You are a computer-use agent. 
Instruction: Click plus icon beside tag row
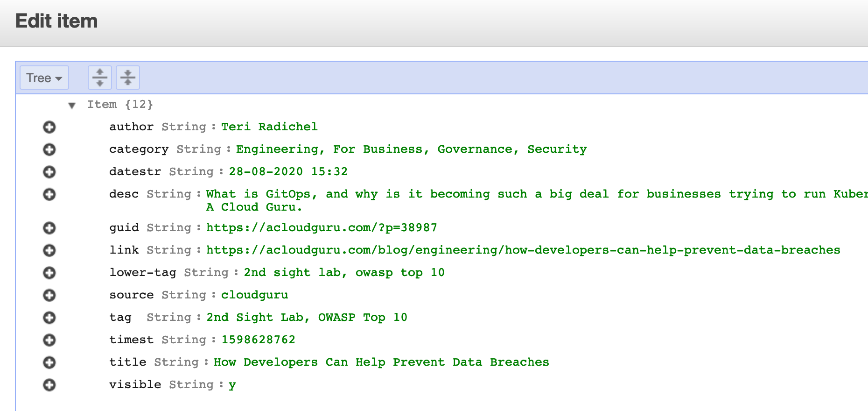click(x=49, y=318)
